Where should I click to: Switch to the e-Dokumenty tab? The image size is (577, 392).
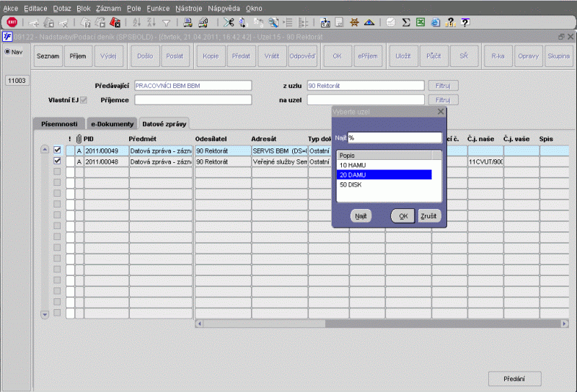pos(113,124)
